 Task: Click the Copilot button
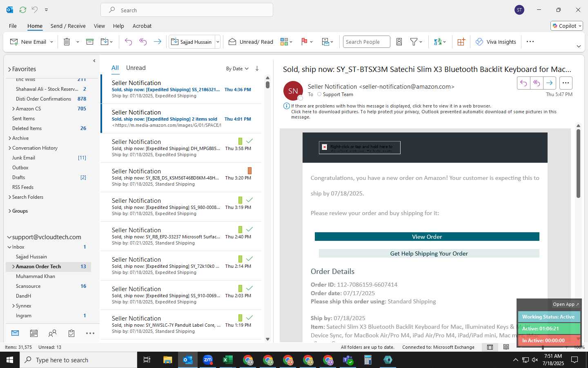567,26
